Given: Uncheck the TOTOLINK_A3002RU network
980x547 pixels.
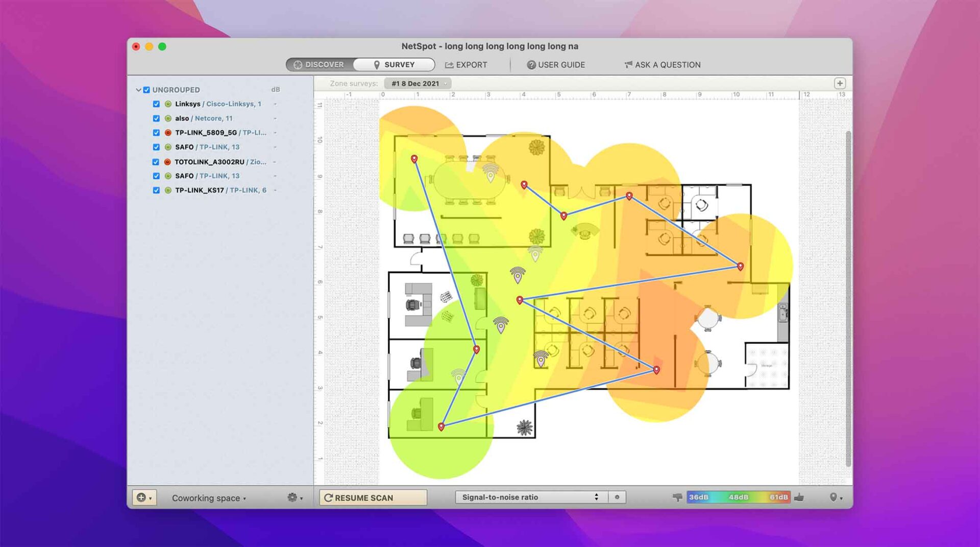Looking at the screenshot, I should 157,161.
